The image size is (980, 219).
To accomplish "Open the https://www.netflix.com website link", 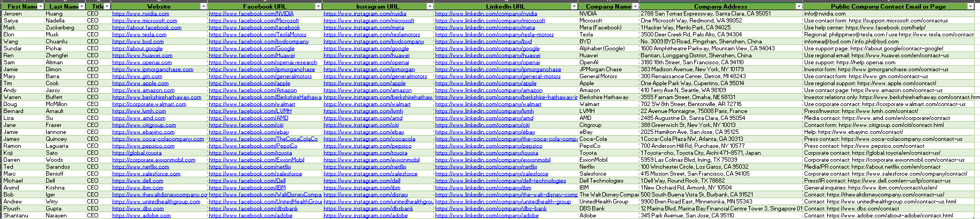I will 141,167.
